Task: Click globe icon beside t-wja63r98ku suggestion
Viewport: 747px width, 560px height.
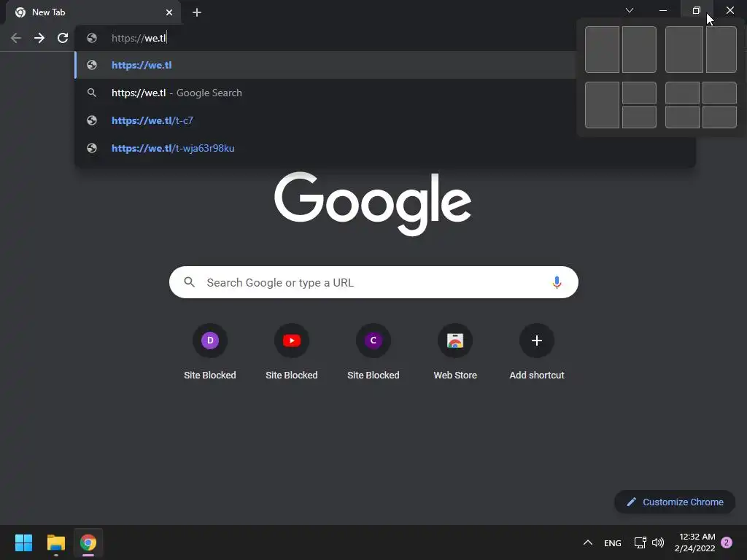Action: pos(92,148)
